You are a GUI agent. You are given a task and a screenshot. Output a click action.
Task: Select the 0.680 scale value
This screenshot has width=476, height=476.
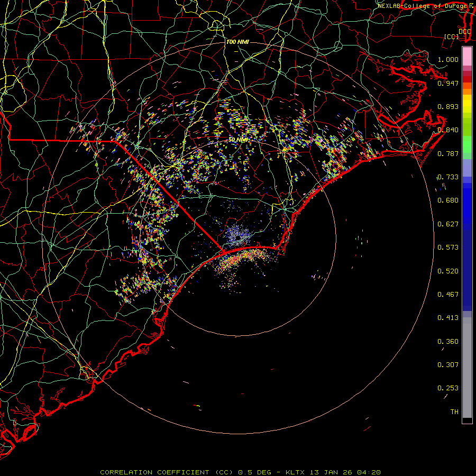coord(448,200)
